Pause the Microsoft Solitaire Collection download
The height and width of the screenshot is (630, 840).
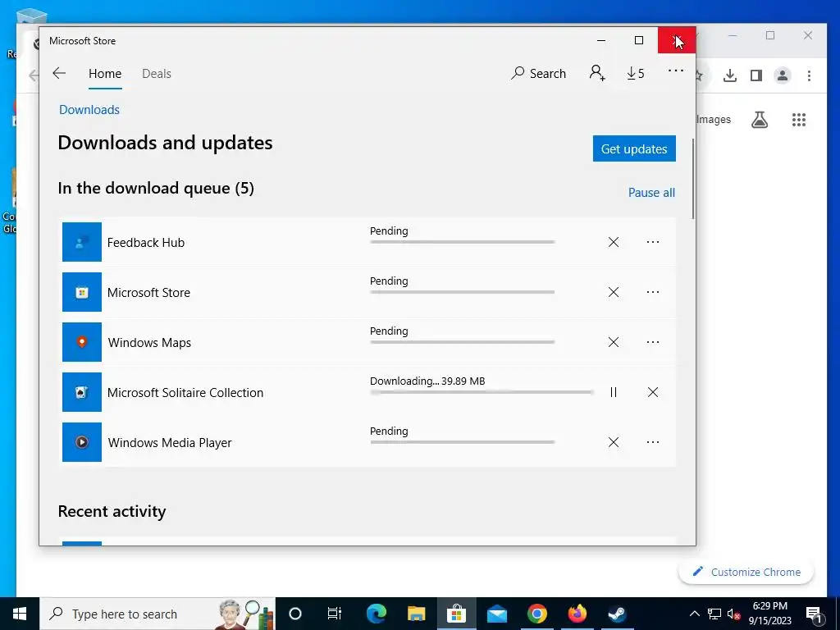pyautogui.click(x=614, y=392)
